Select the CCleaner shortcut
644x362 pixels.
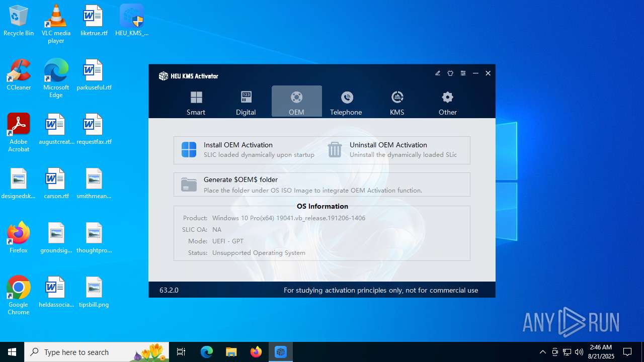coord(19,75)
